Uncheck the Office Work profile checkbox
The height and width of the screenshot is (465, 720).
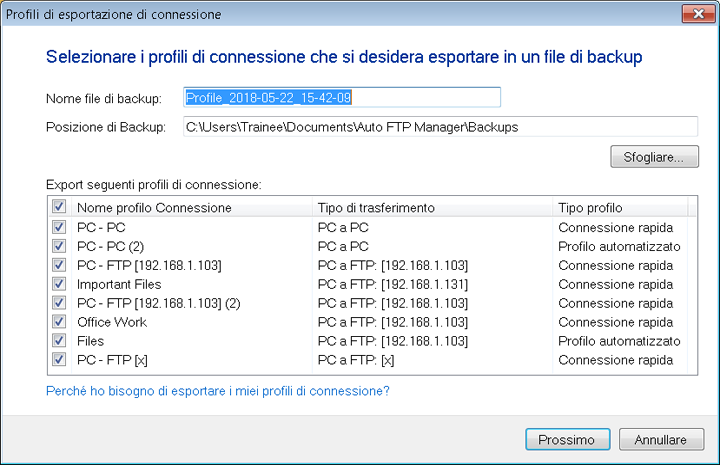pyautogui.click(x=59, y=322)
